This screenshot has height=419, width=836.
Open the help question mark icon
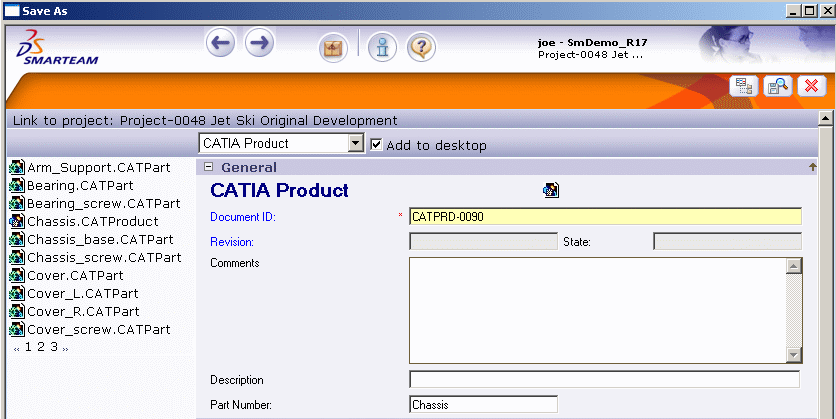tap(421, 47)
